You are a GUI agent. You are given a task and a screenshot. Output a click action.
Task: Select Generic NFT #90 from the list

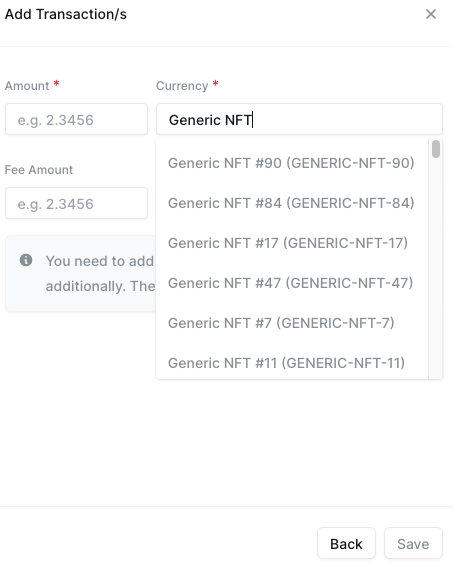coord(292,163)
